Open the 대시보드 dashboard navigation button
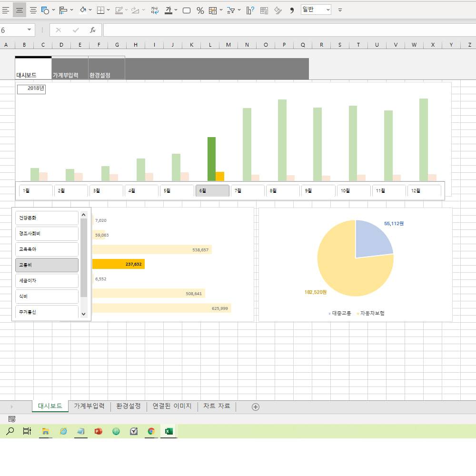The height and width of the screenshot is (476, 476). (33, 68)
